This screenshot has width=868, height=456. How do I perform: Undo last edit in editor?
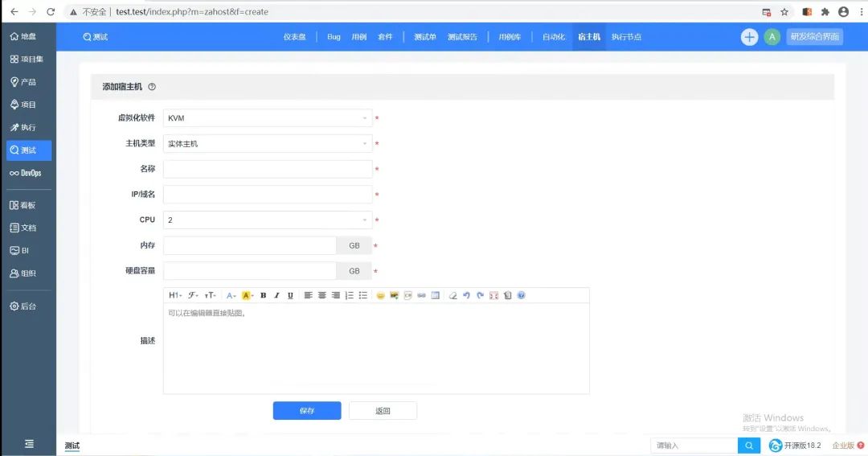tap(467, 295)
